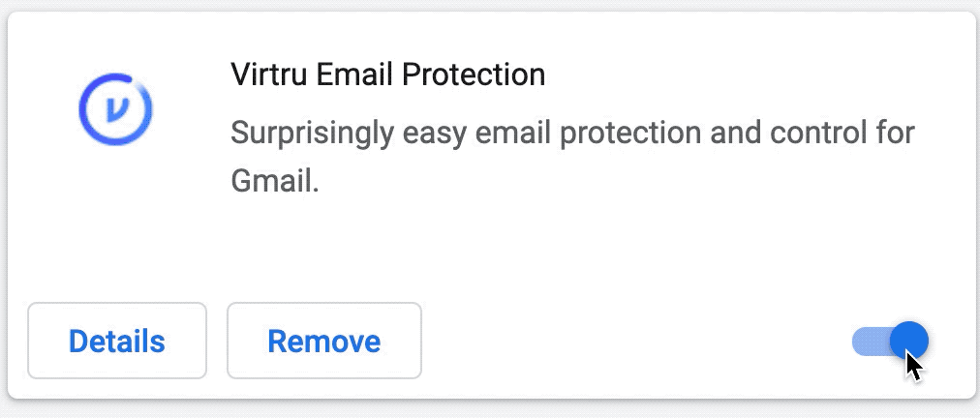This screenshot has width=980, height=418.
Task: Click the blue 'Details' label text
Action: [117, 342]
